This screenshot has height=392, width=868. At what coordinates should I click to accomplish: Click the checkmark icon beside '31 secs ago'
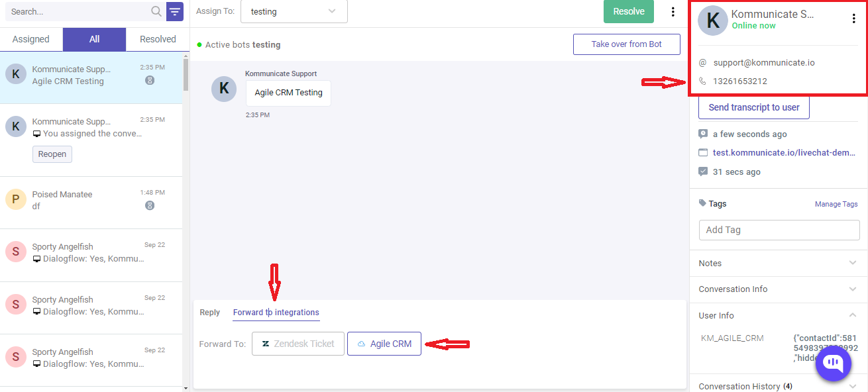pos(703,171)
